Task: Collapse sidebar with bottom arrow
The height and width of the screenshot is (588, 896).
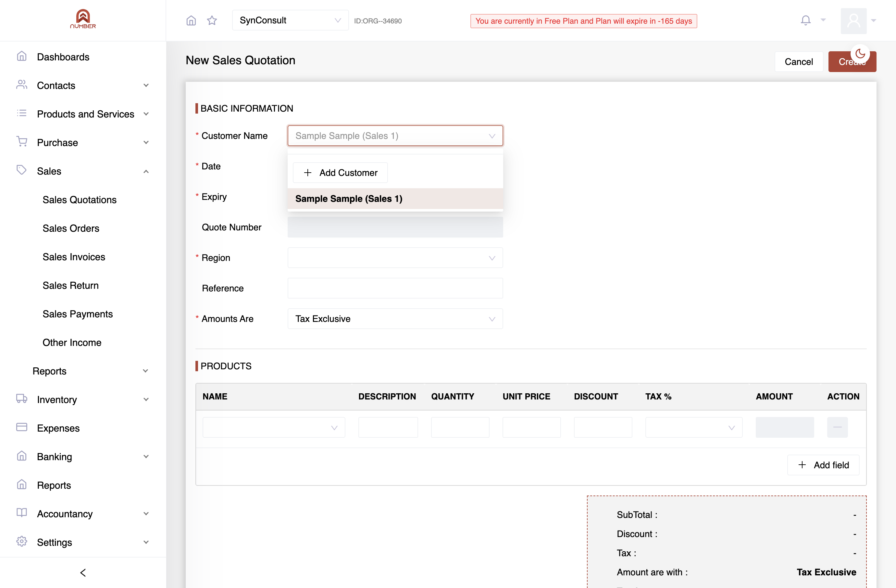Action: pos(83,572)
